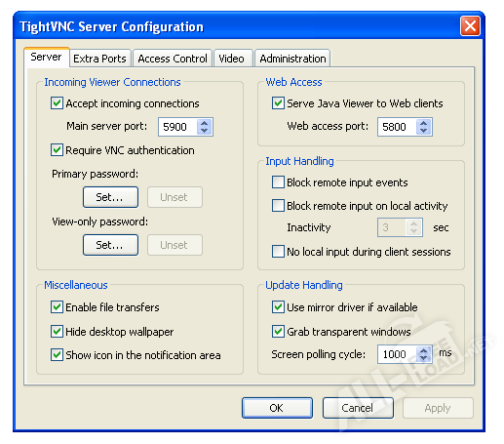Open the Administration tab
This screenshot has width=504, height=444.
292,59
